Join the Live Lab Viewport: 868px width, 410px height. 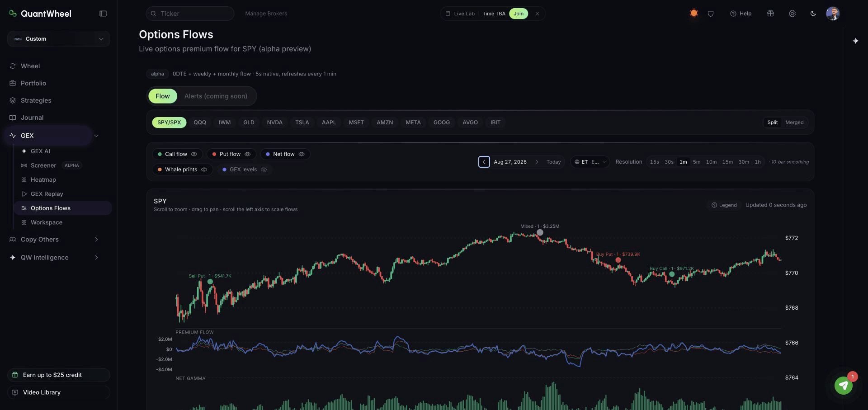pos(519,14)
